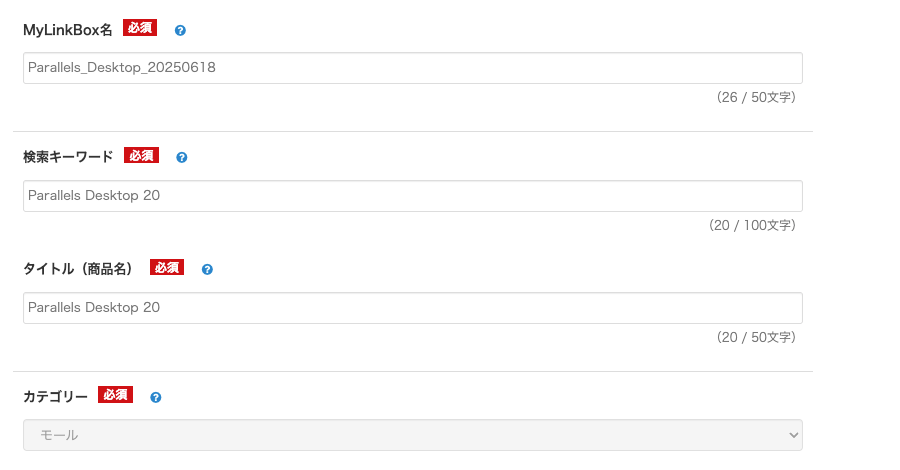
Task: Click the カテゴリー label text
Action: pyautogui.click(x=55, y=397)
